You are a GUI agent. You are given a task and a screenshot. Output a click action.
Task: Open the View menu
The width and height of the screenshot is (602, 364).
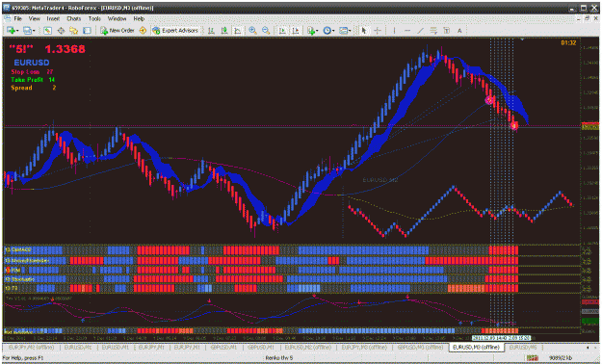coord(34,18)
